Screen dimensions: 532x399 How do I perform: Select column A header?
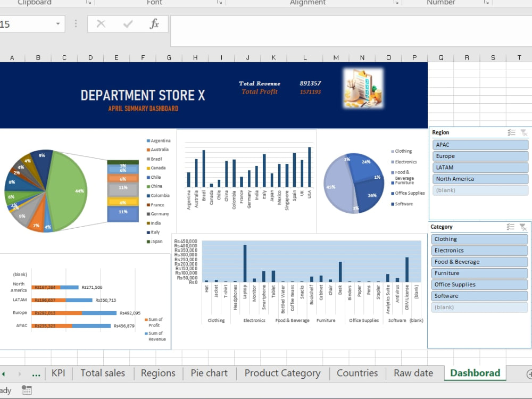tap(12, 57)
